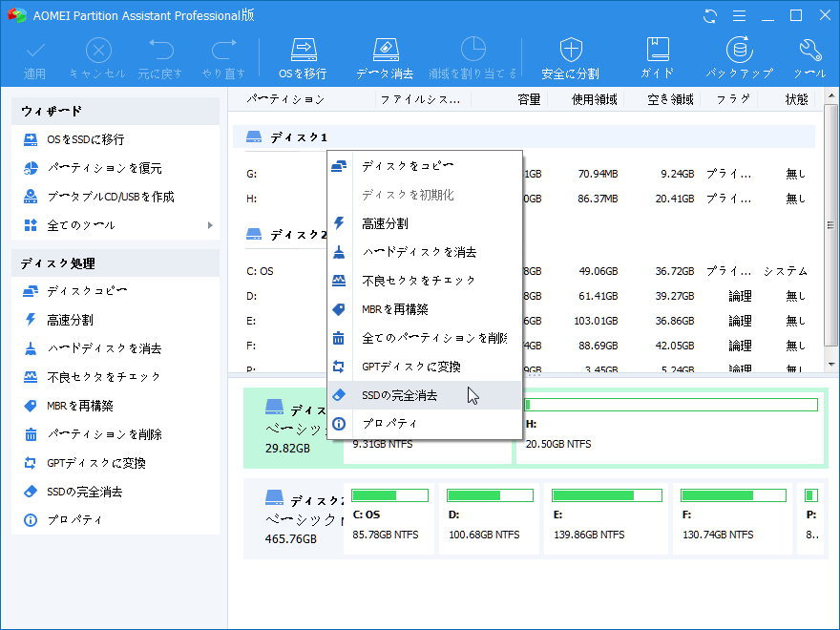840x630 pixels.
Task: Select the H: partition row in list
Action: pyautogui.click(x=524, y=199)
